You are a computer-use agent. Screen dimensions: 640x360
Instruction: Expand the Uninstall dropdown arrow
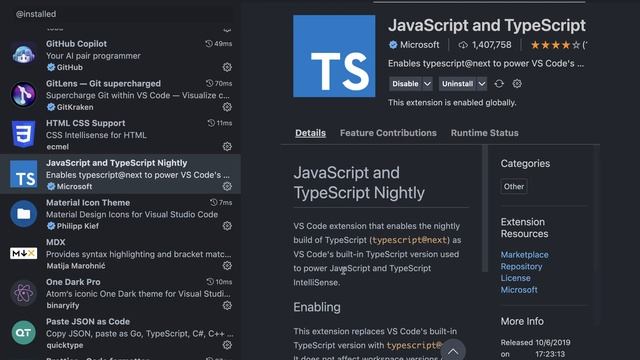482,84
